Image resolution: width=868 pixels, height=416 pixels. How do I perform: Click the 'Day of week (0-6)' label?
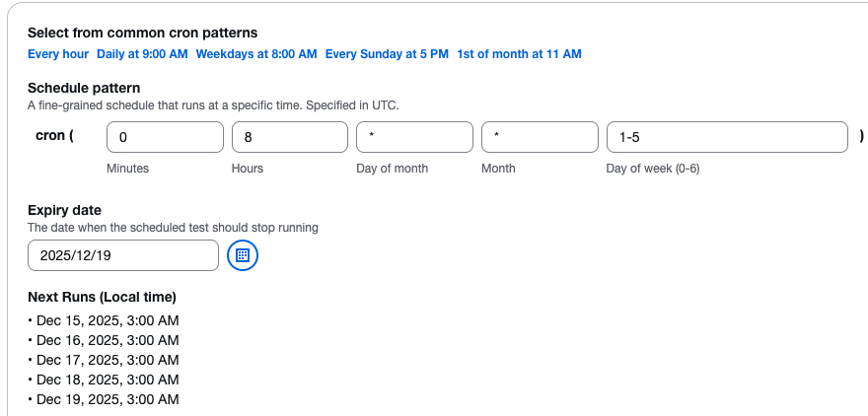tap(653, 169)
